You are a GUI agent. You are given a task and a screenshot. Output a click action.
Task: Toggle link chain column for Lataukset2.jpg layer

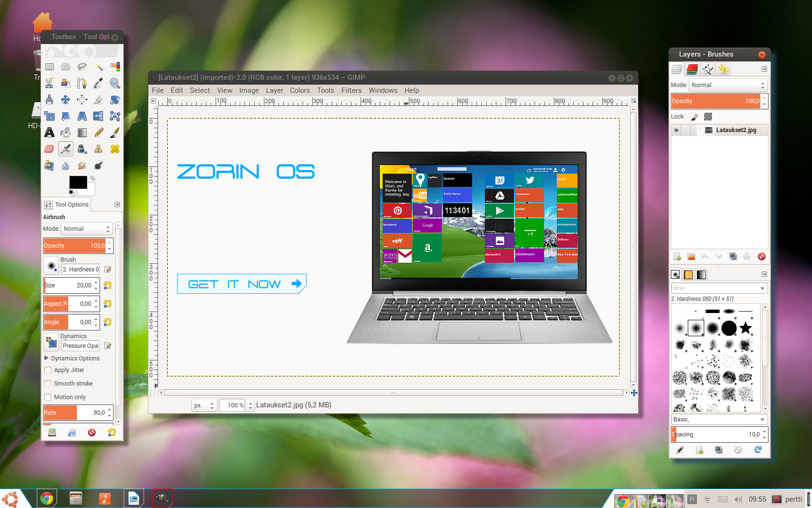coord(686,130)
